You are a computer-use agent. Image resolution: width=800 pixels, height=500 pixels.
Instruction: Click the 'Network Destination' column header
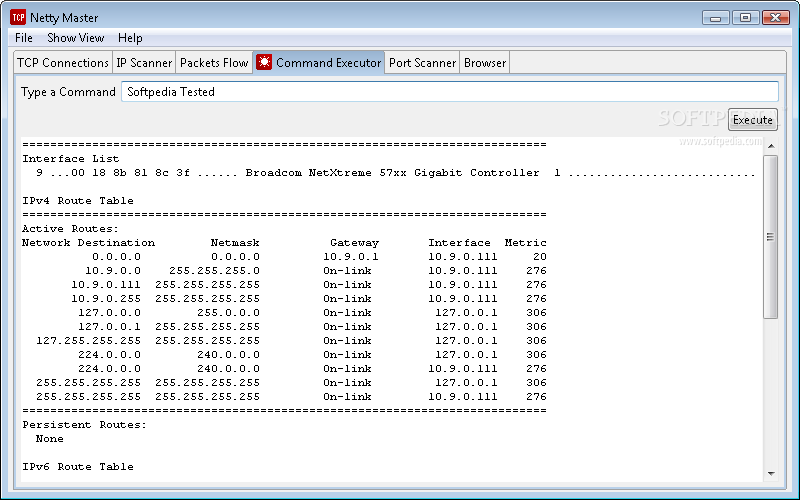click(x=88, y=243)
